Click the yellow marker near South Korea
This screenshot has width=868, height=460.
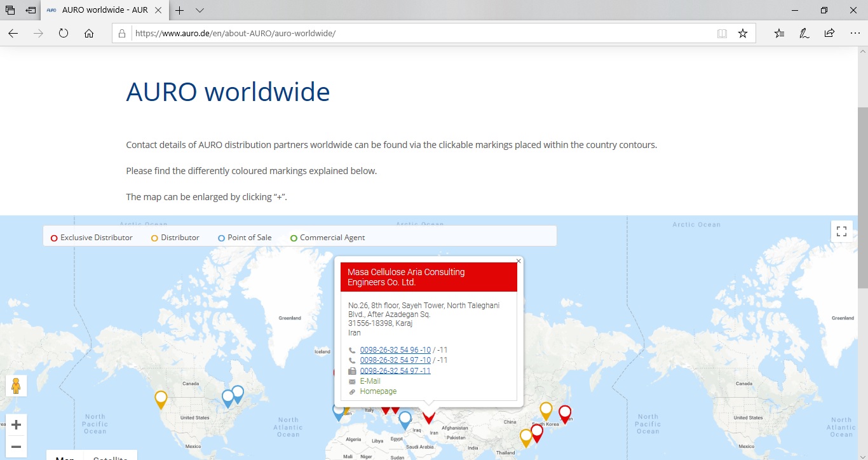tap(546, 411)
